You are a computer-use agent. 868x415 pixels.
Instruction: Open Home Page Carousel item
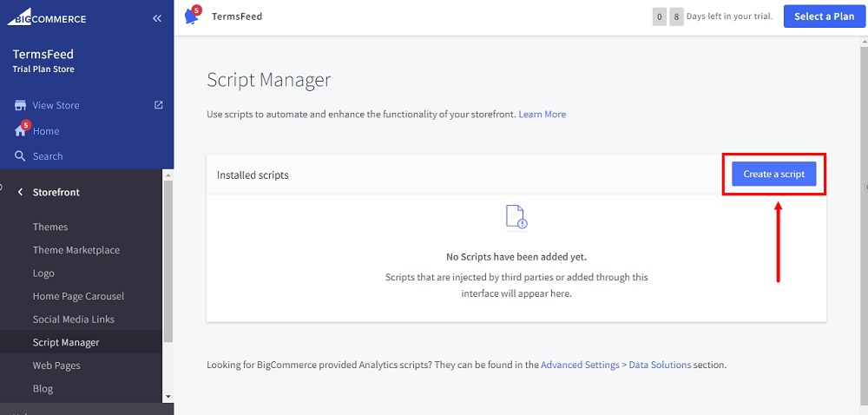79,296
